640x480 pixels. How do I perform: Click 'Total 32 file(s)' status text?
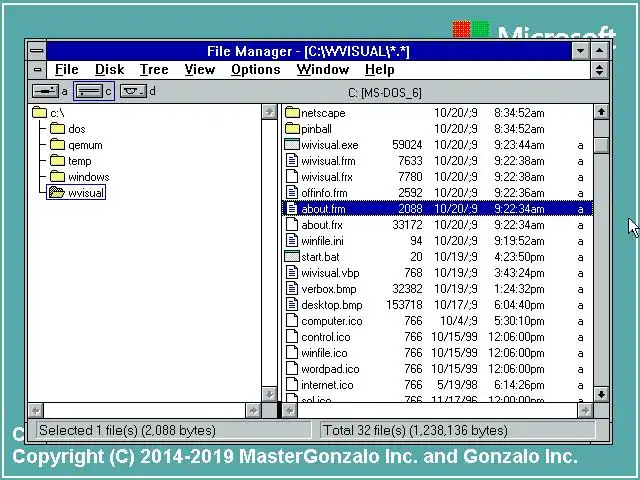point(415,430)
